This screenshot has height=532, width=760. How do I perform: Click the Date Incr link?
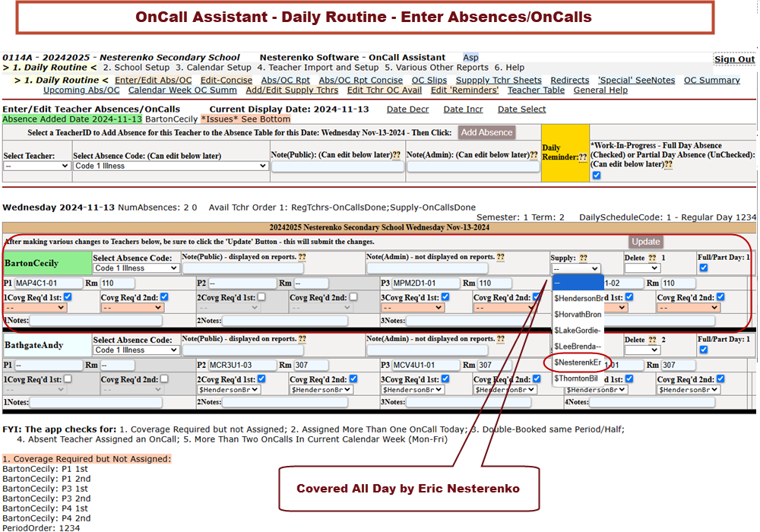[x=463, y=109]
